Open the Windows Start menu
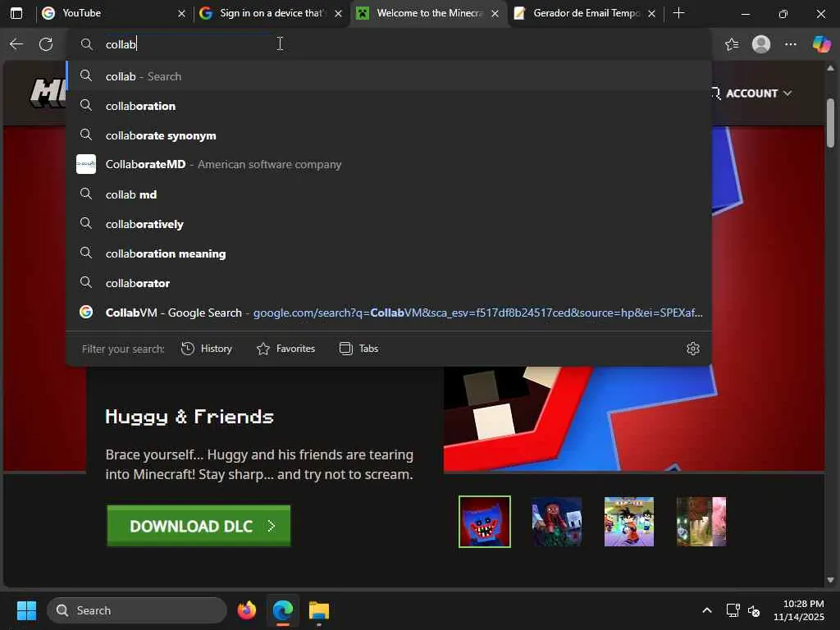This screenshot has width=840, height=630. click(x=26, y=610)
